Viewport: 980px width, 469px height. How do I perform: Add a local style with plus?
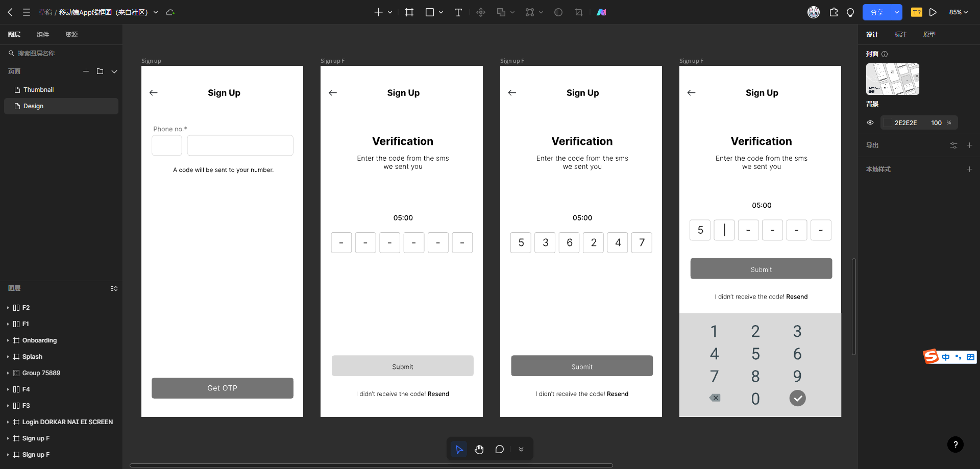click(969, 169)
